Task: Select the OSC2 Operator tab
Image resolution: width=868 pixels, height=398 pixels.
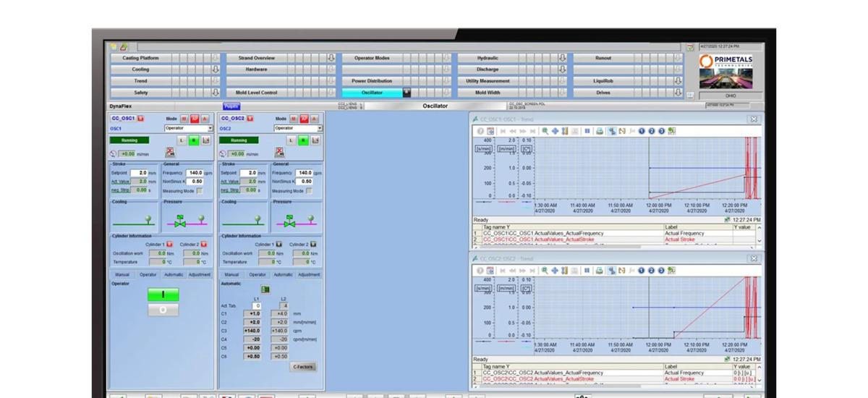Action: point(258,274)
